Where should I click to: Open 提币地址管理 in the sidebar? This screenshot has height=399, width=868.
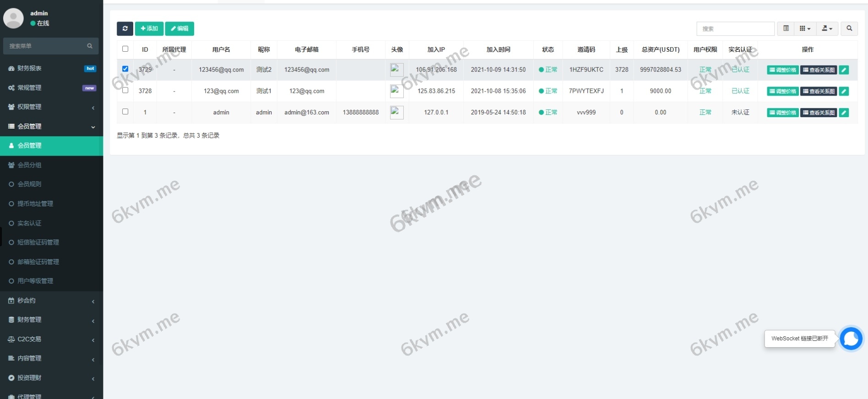pyautogui.click(x=51, y=204)
